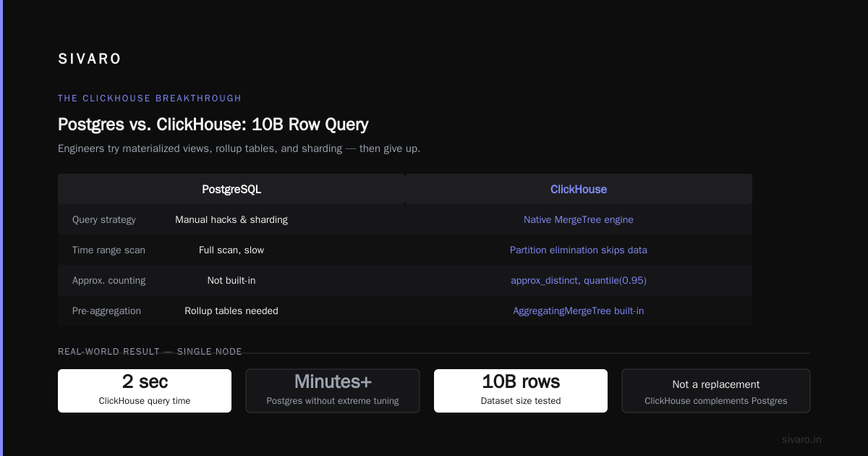Click 'Partition elimination skips data' cell
This screenshot has width=868, height=456.
coord(579,250)
